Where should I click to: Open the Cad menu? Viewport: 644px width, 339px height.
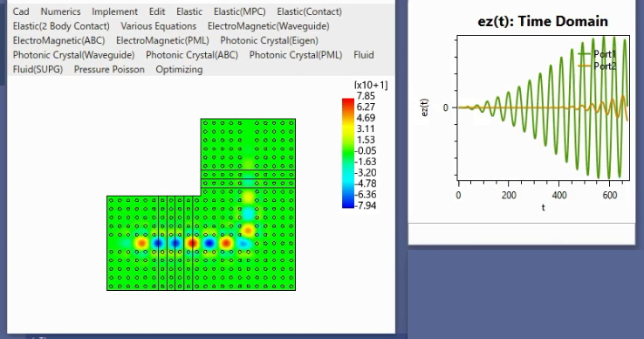(21, 11)
